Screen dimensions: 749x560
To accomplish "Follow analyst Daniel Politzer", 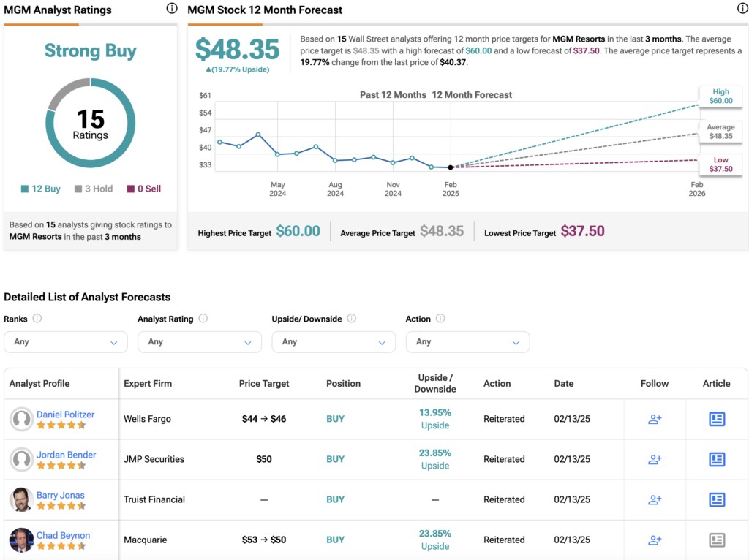I will pos(654,419).
